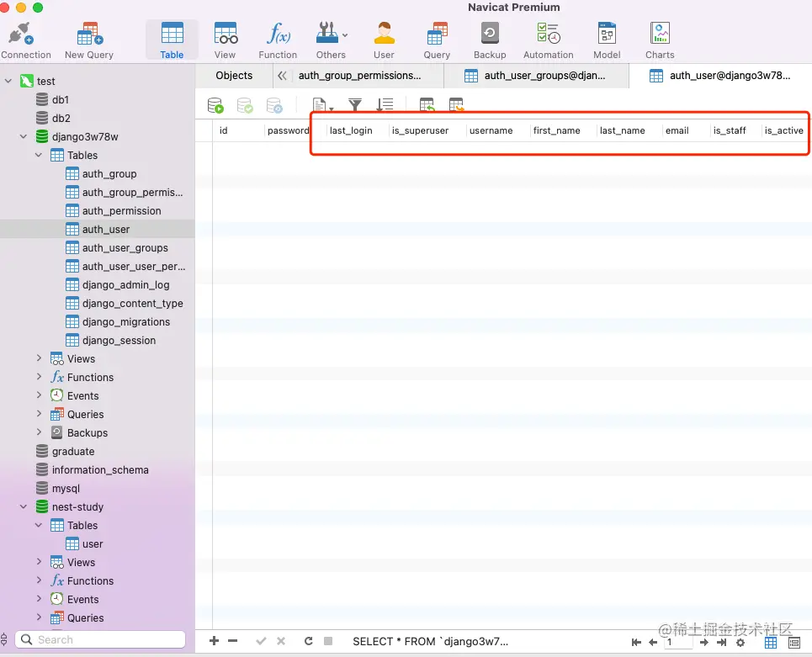
Task: Open the Function toolbar icon
Action: click(x=278, y=40)
